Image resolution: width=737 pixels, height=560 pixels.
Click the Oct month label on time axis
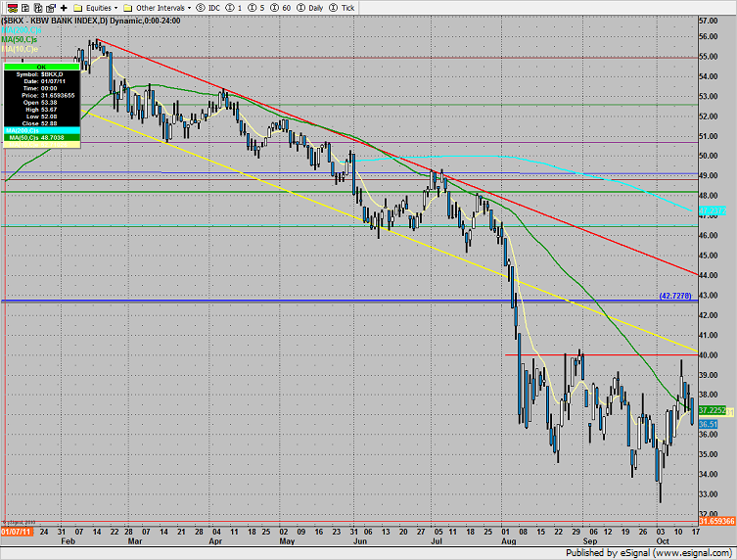click(x=663, y=541)
